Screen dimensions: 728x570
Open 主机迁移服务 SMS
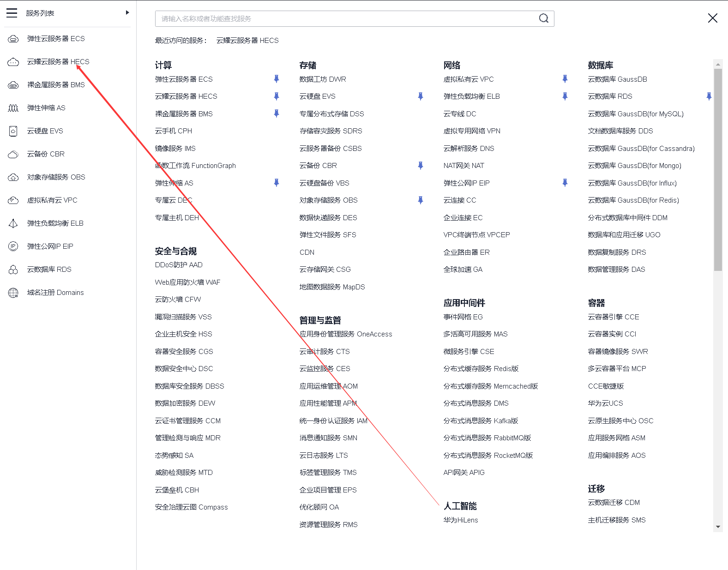(x=617, y=520)
